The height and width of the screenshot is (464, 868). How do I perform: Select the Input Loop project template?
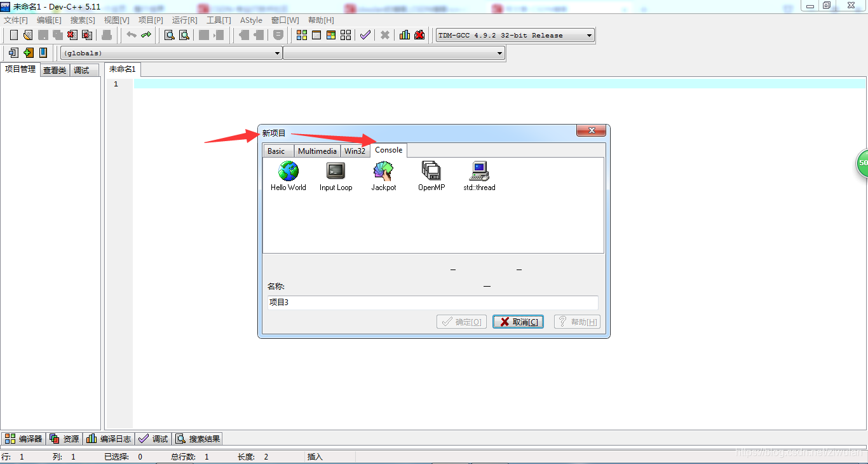pos(336,176)
